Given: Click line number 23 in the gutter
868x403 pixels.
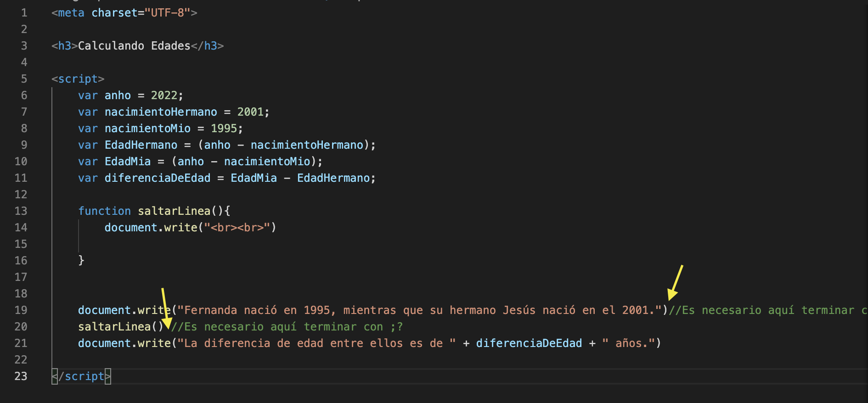Looking at the screenshot, I should coord(21,376).
